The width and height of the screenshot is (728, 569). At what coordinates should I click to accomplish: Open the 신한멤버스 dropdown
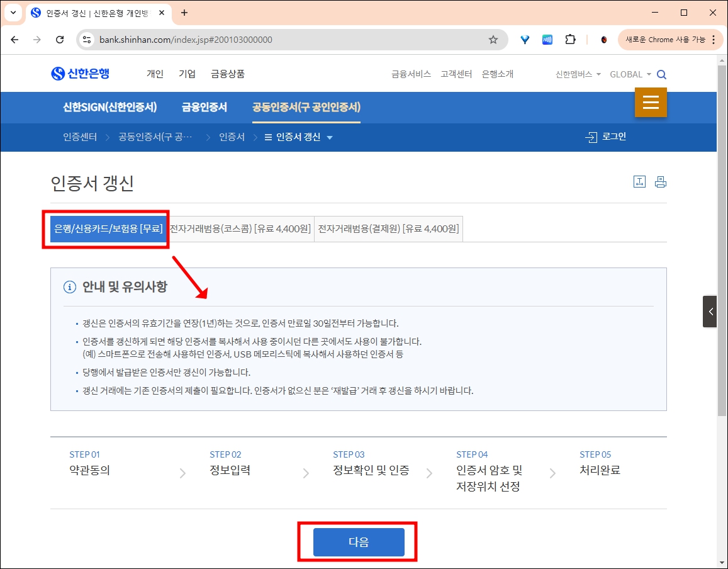coord(575,74)
